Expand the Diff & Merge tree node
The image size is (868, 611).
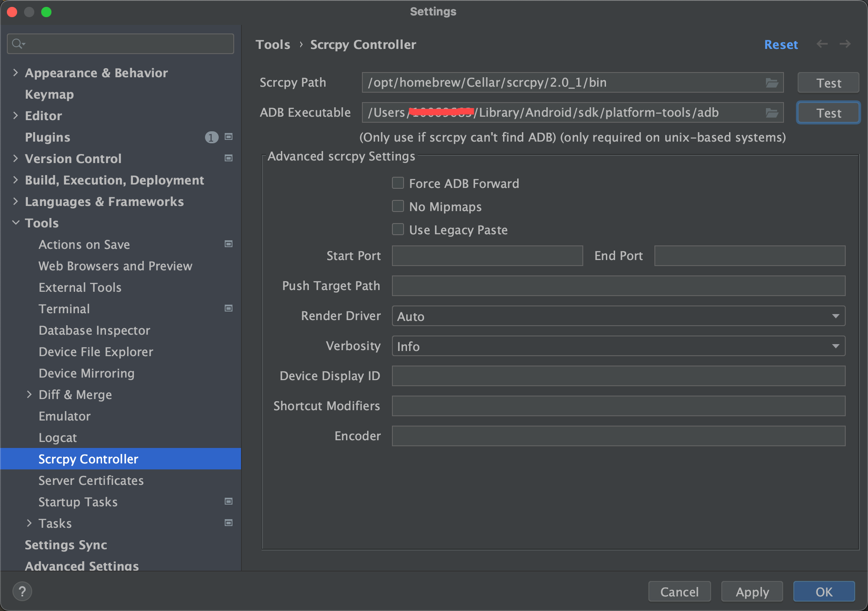coord(29,394)
